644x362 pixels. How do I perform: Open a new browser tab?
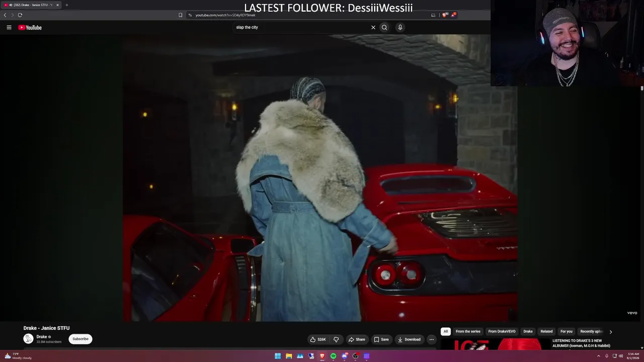66,5
